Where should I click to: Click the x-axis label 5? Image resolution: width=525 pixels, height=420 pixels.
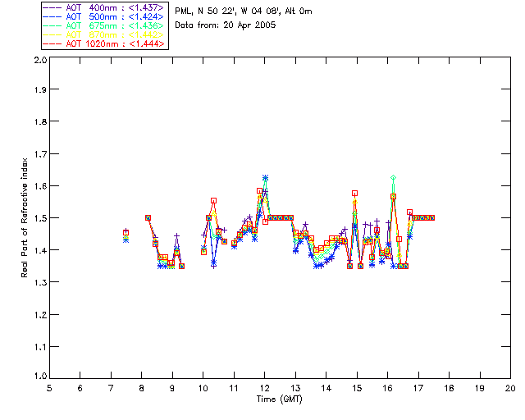tap(49, 388)
